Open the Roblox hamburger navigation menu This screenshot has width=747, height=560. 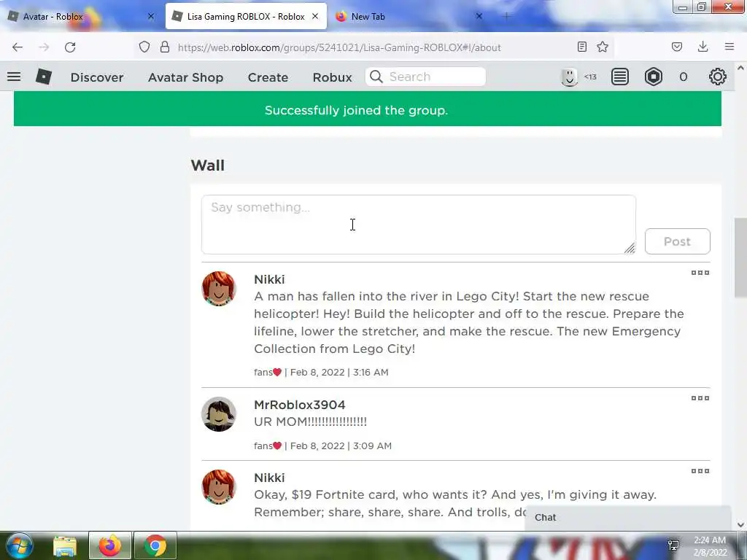(14, 77)
